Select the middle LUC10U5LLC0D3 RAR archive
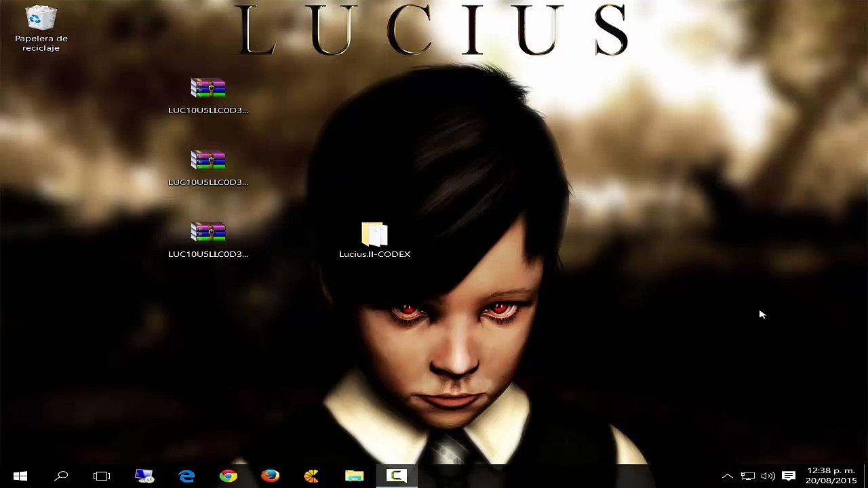This screenshot has width=868, height=488. coord(208,168)
